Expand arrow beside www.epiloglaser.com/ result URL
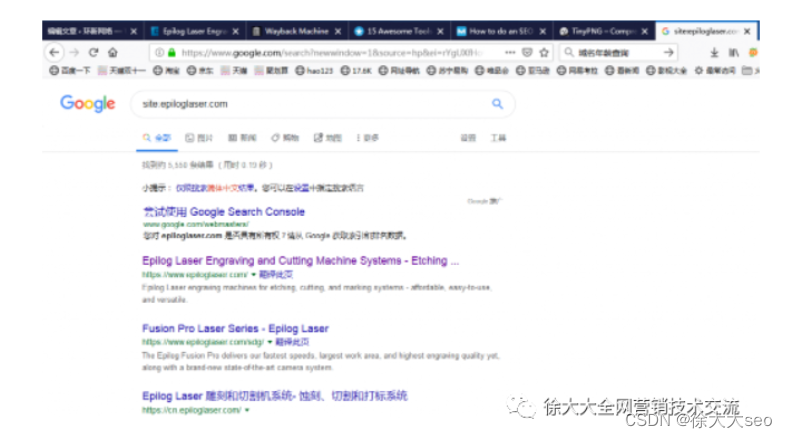Viewport: 787px width, 438px height. point(253,274)
